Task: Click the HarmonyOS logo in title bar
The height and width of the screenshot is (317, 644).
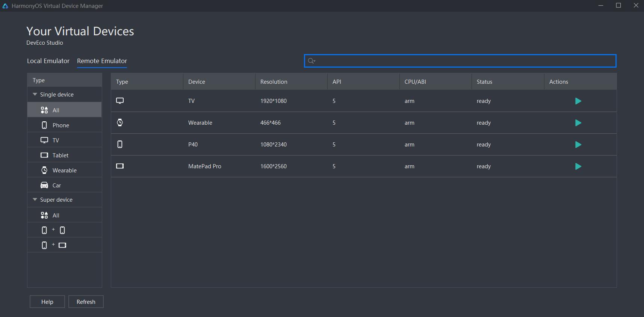Action: point(5,6)
